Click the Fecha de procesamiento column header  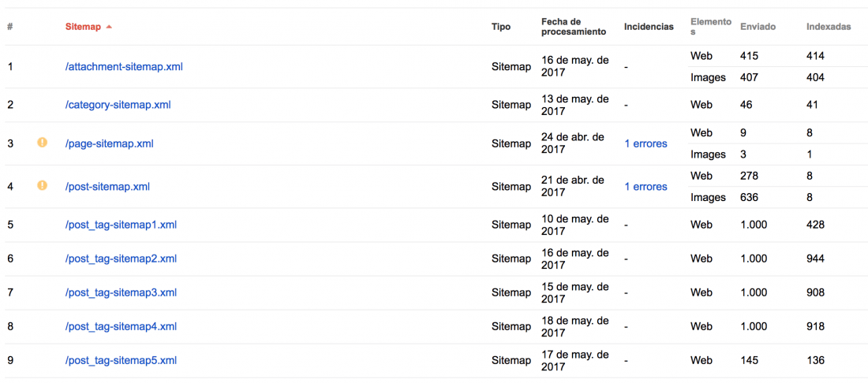574,27
